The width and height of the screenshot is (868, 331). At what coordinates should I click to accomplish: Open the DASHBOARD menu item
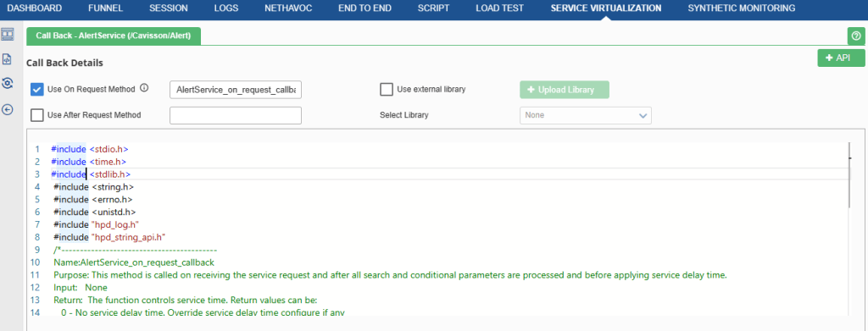(34, 8)
